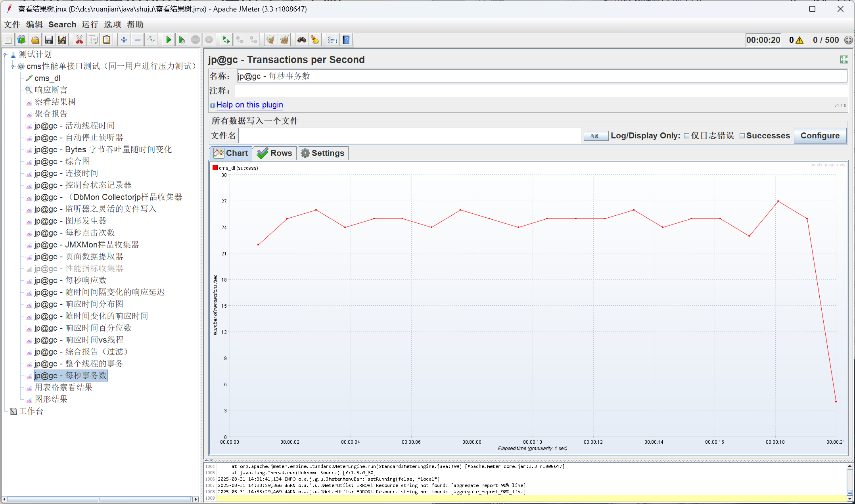This screenshot has height=504, width=855.
Task: Collapse the cms性能单接口测试 thread group node
Action: (13, 67)
